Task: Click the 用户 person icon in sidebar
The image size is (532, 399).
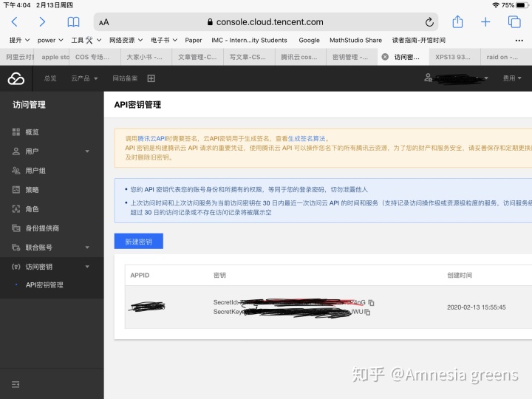Action: pos(16,151)
